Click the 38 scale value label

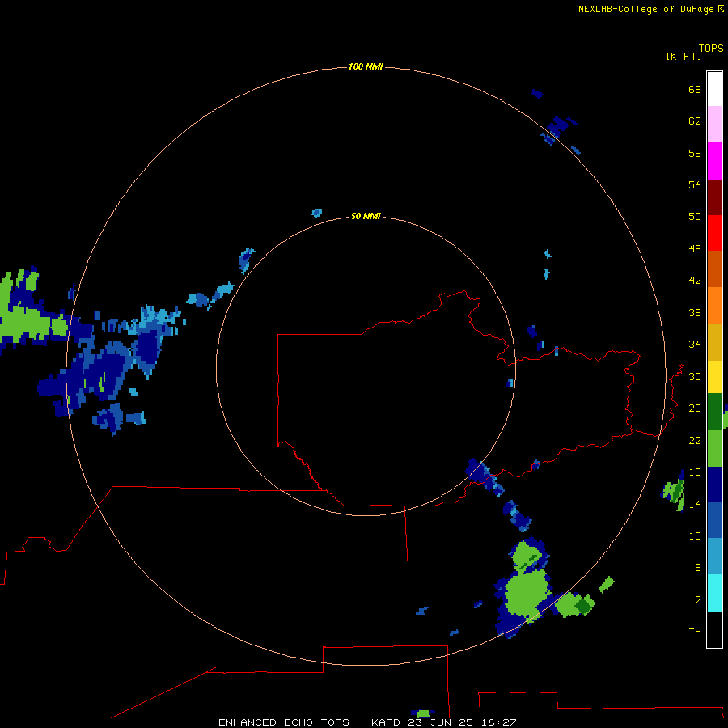pyautogui.click(x=695, y=313)
